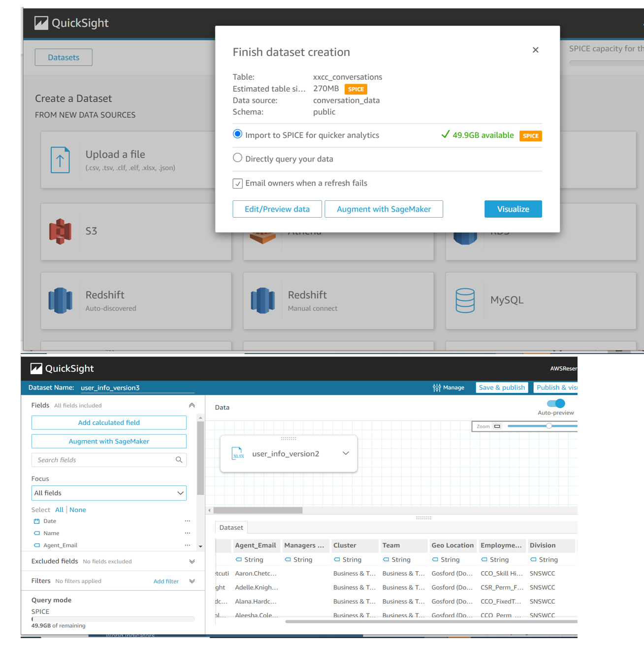Choose the MySQL database icon
644x645 pixels.
point(465,300)
